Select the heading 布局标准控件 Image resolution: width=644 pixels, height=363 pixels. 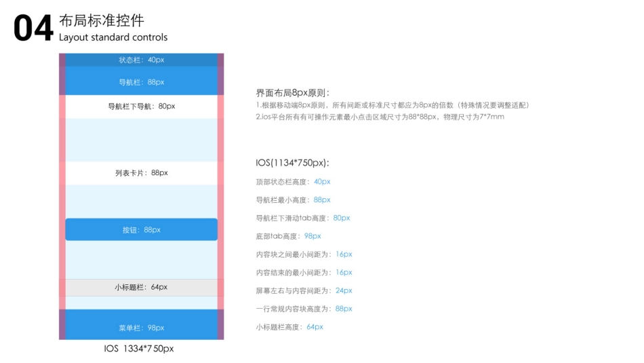coord(102,20)
